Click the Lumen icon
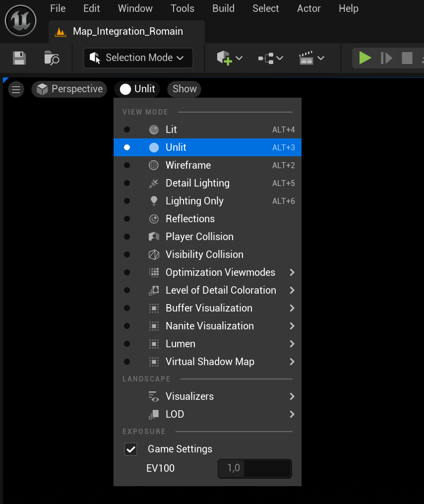Screen dimensions: 424x504 tap(154, 344)
